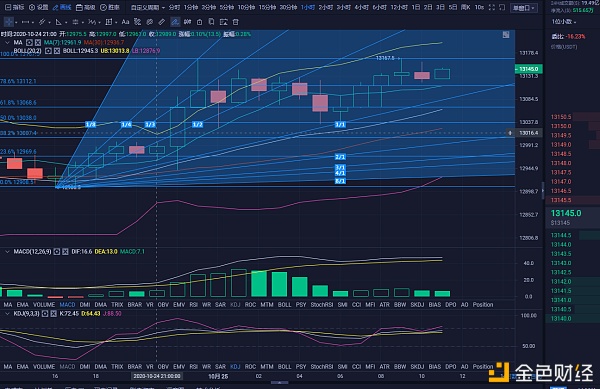
Task: Expand the rectangle tool's dropdown arrow
Action: click(x=116, y=23)
